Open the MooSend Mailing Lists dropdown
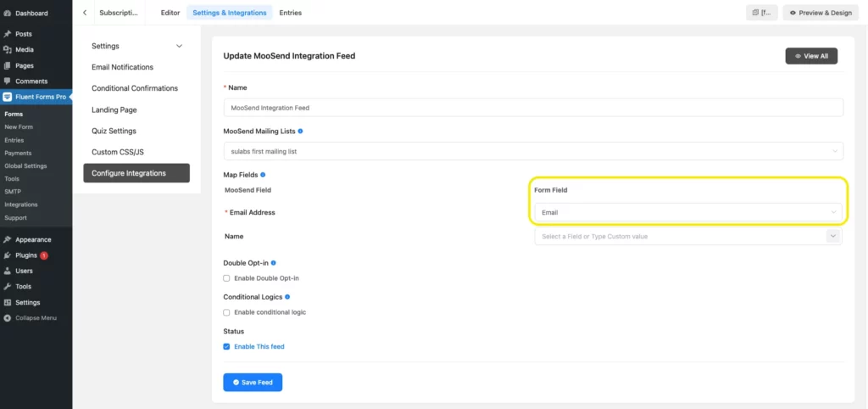Screen dimensions: 868x409 (533, 151)
